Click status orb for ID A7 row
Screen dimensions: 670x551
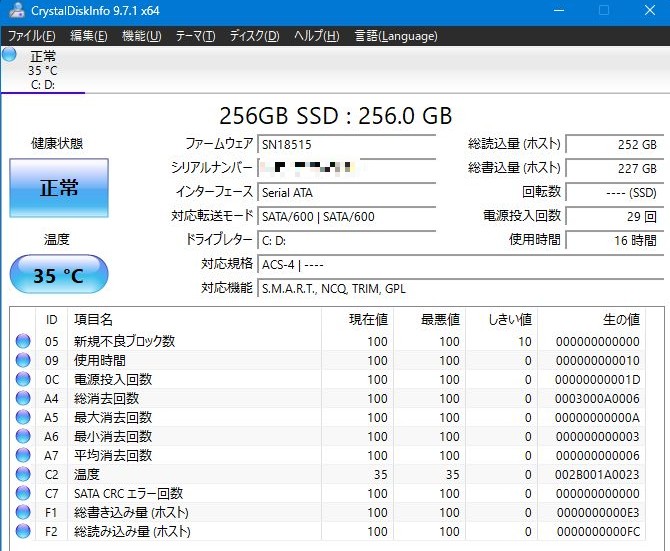pos(23,455)
